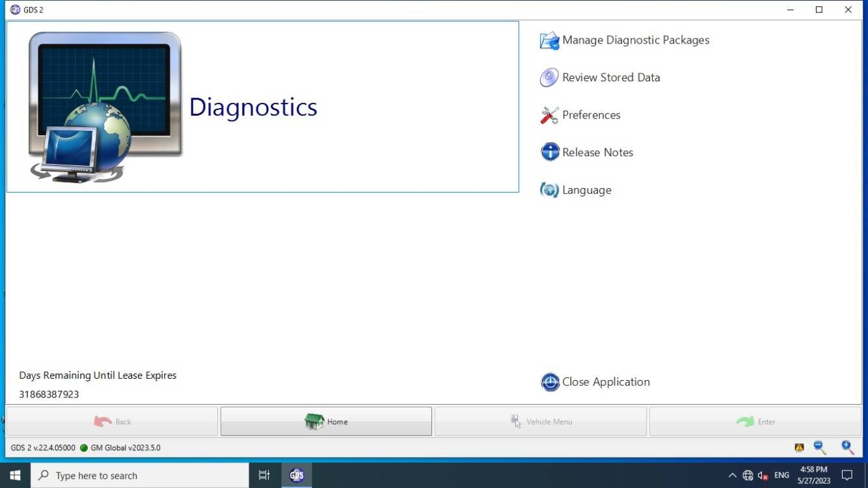Click the Close Application power icon
868x488 pixels.
point(550,382)
